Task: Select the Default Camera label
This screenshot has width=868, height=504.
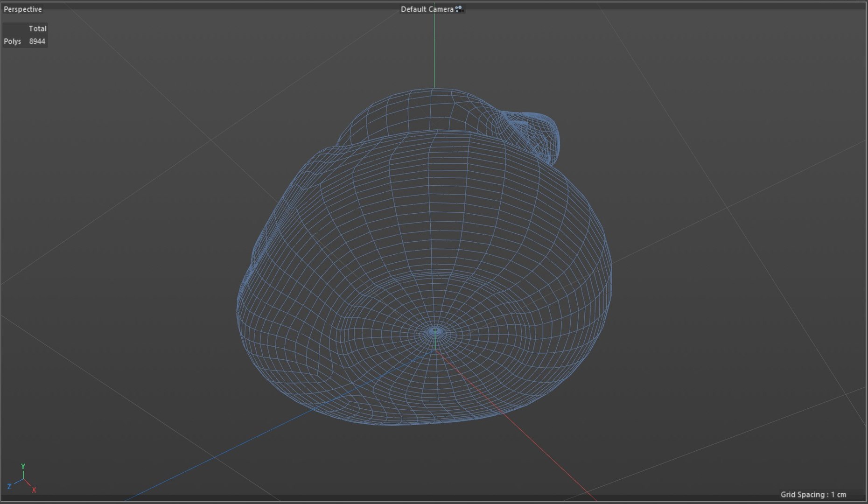Action: coord(427,9)
